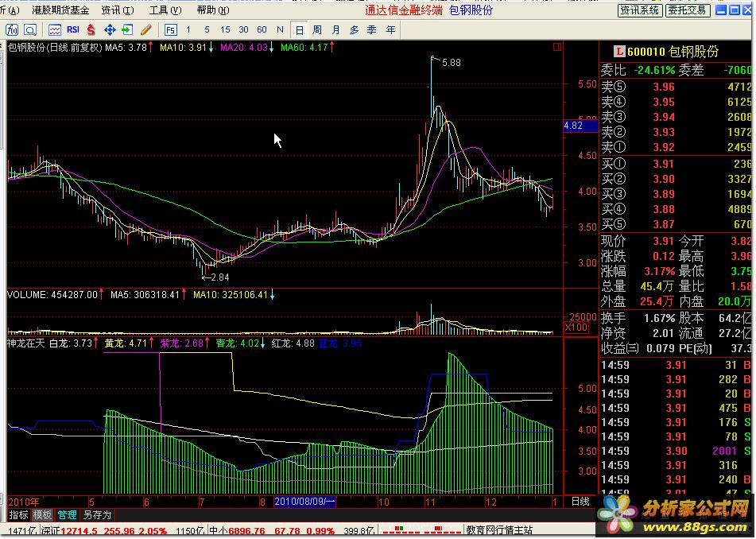756x539 pixels.
Task: Select the RSI indicator icon
Action: click(73, 30)
